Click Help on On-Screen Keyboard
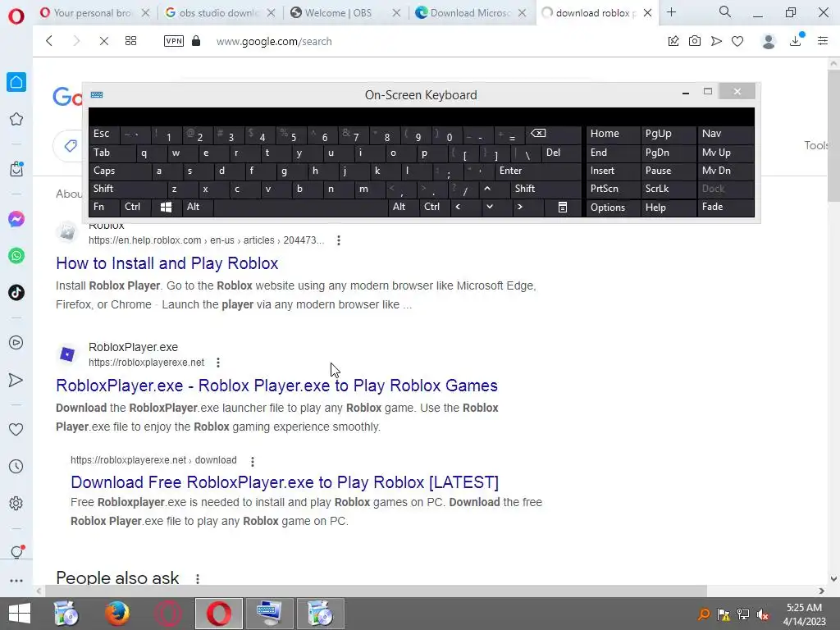Viewport: 840px width, 630px height. point(668,208)
